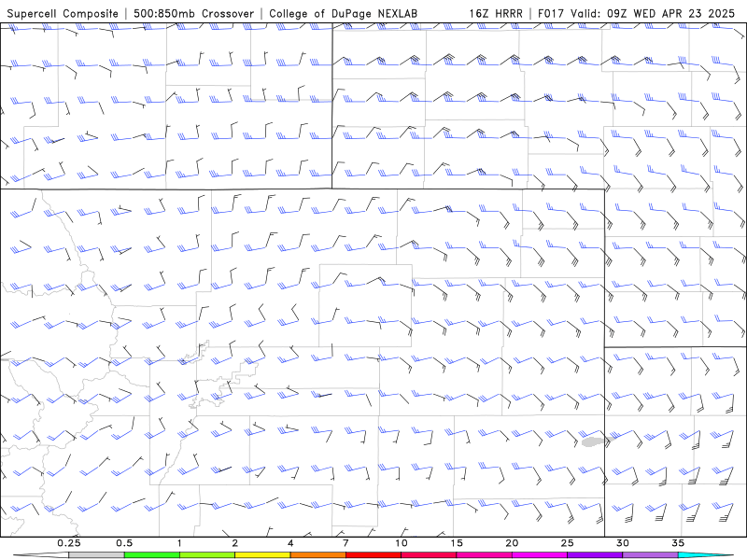Click the '500:850mb Crossover' header label

coord(194,14)
